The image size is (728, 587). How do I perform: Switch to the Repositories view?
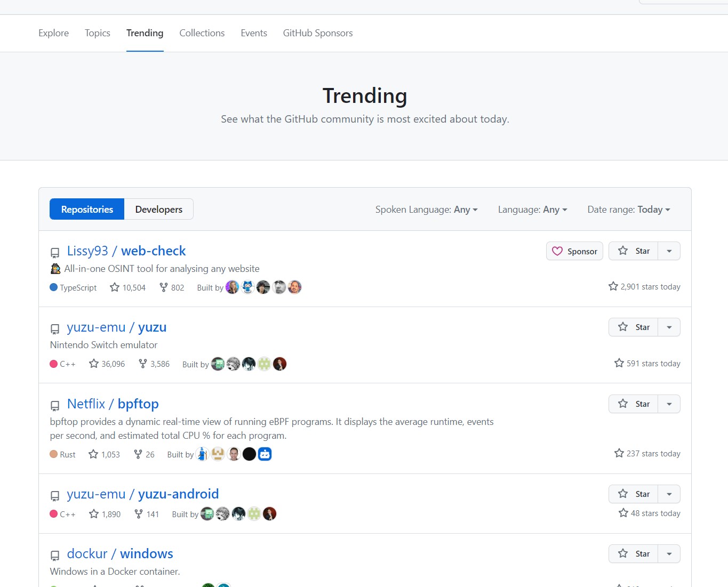pyautogui.click(x=87, y=209)
